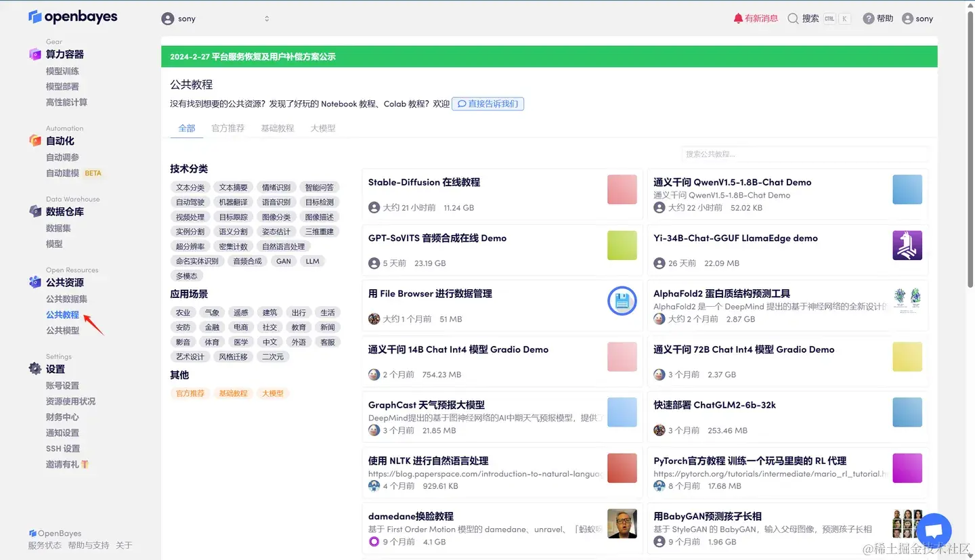Click the 数据仓库 section icon

[35, 211]
